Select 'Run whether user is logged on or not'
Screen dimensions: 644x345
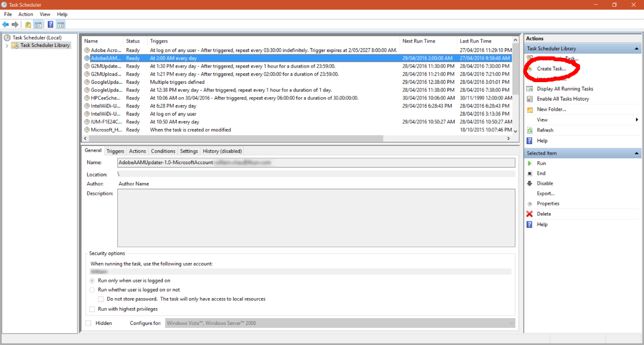point(92,290)
